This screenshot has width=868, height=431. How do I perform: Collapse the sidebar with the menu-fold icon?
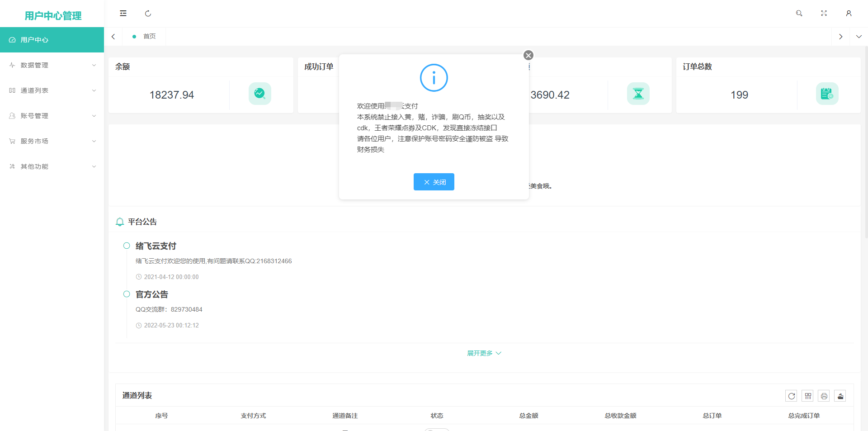[123, 14]
